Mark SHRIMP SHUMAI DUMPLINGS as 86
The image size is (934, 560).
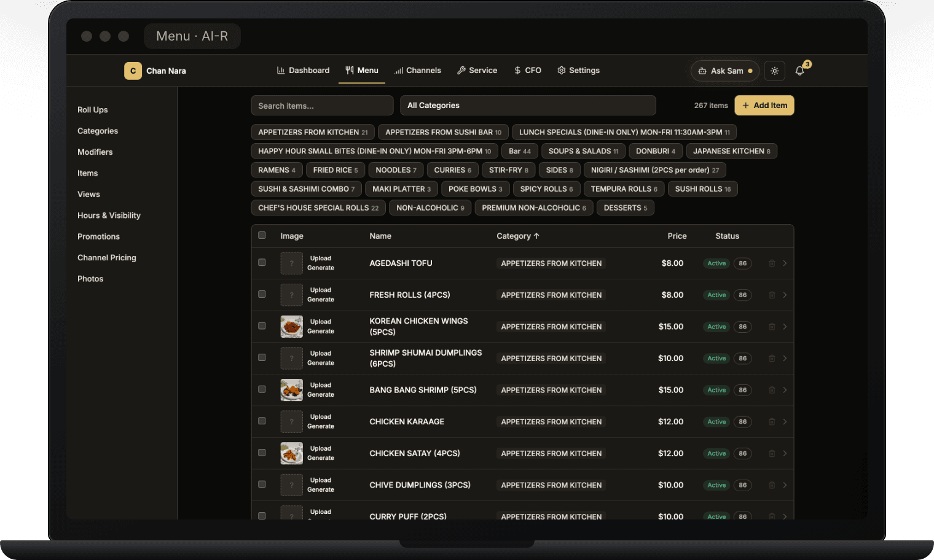pos(743,359)
